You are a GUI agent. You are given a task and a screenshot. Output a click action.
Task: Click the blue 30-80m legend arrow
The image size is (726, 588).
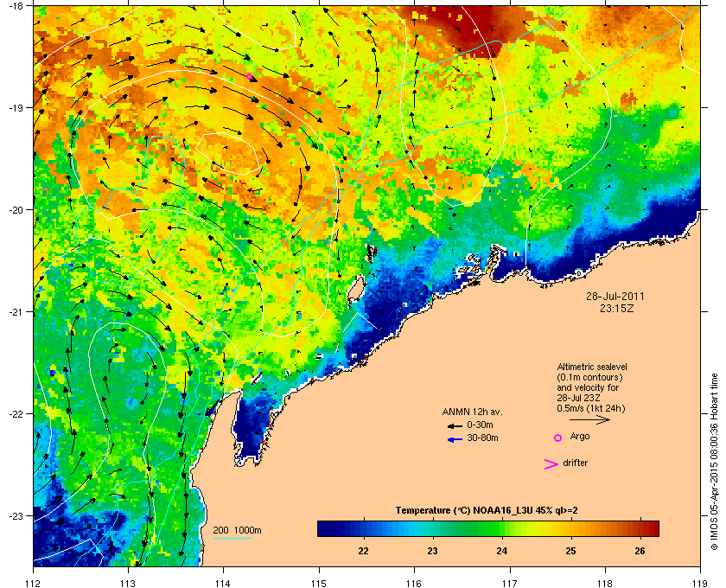coord(455,440)
